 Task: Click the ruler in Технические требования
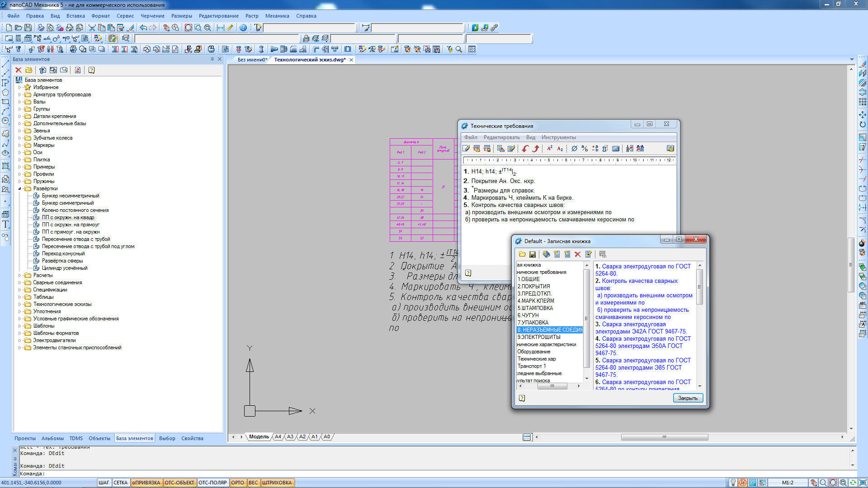pyautogui.click(x=570, y=160)
